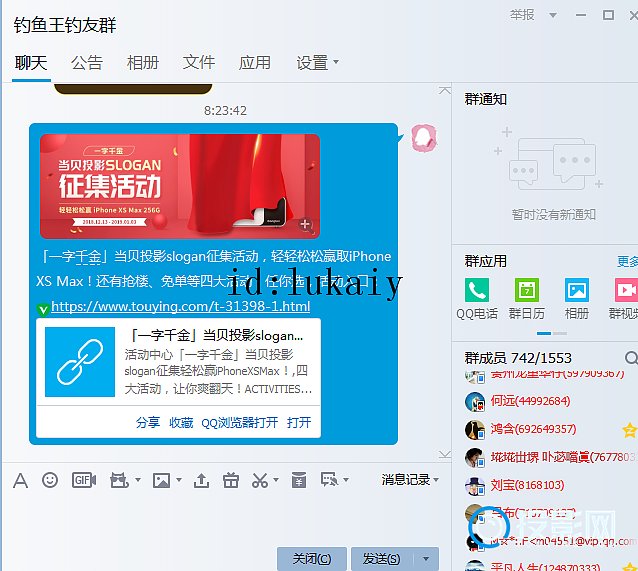The image size is (638, 571).
Task: Open the 应用 tab
Action: [255, 63]
